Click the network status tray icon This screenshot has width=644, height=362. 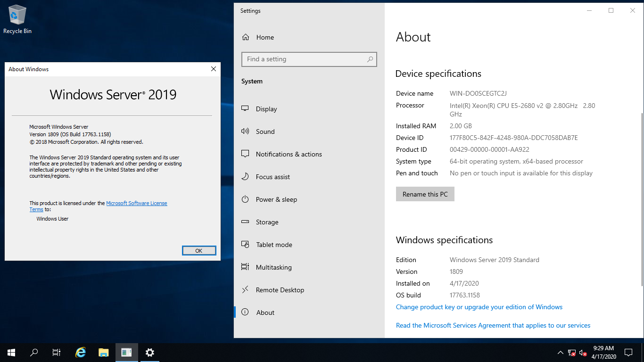(572, 353)
